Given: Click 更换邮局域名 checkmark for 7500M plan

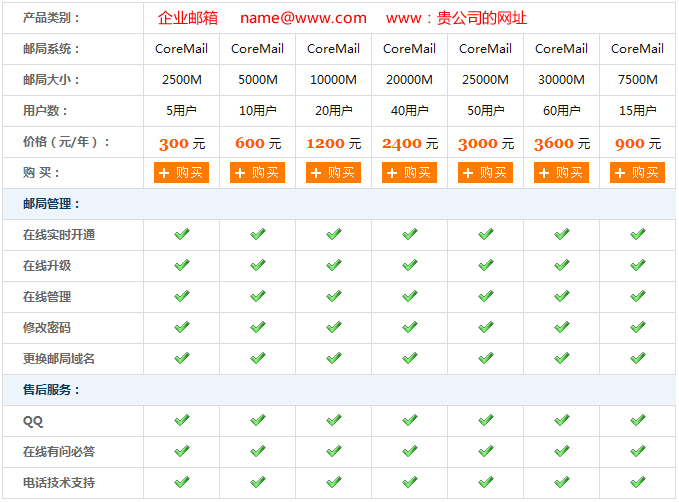Looking at the screenshot, I should pyautogui.click(x=638, y=358).
